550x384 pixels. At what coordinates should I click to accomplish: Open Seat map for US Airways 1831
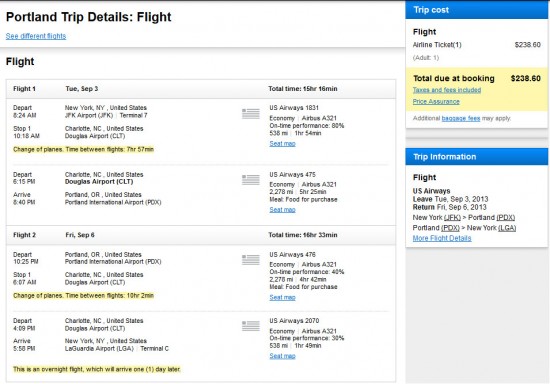pos(282,143)
